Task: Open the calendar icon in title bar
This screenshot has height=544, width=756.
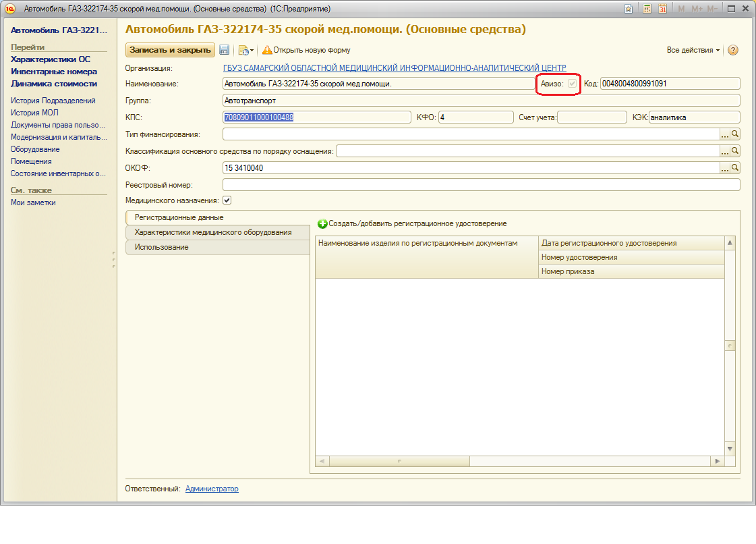Action: (x=662, y=9)
